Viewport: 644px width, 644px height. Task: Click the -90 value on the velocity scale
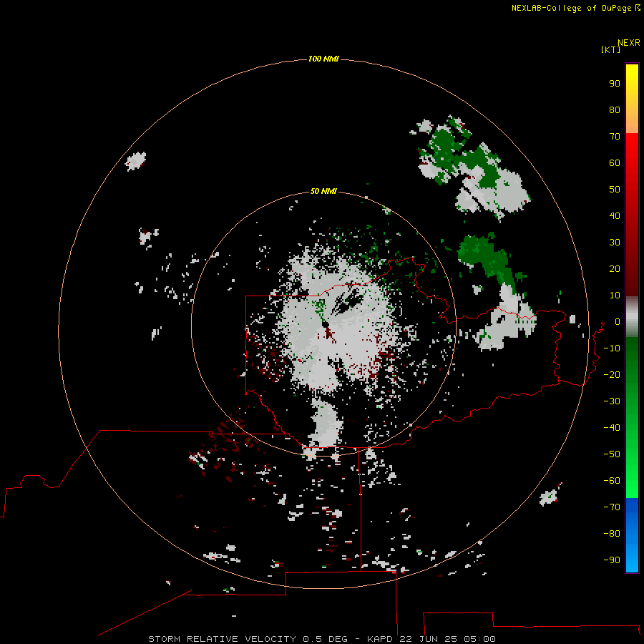tap(612, 560)
